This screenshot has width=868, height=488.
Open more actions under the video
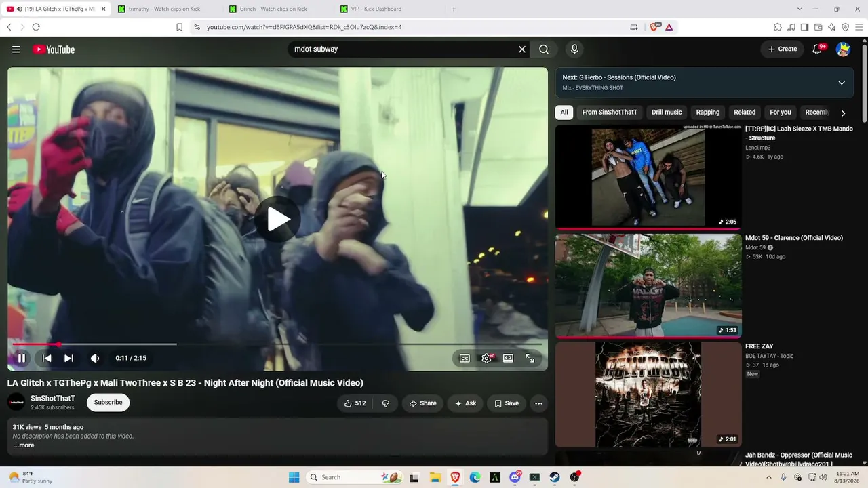(538, 403)
